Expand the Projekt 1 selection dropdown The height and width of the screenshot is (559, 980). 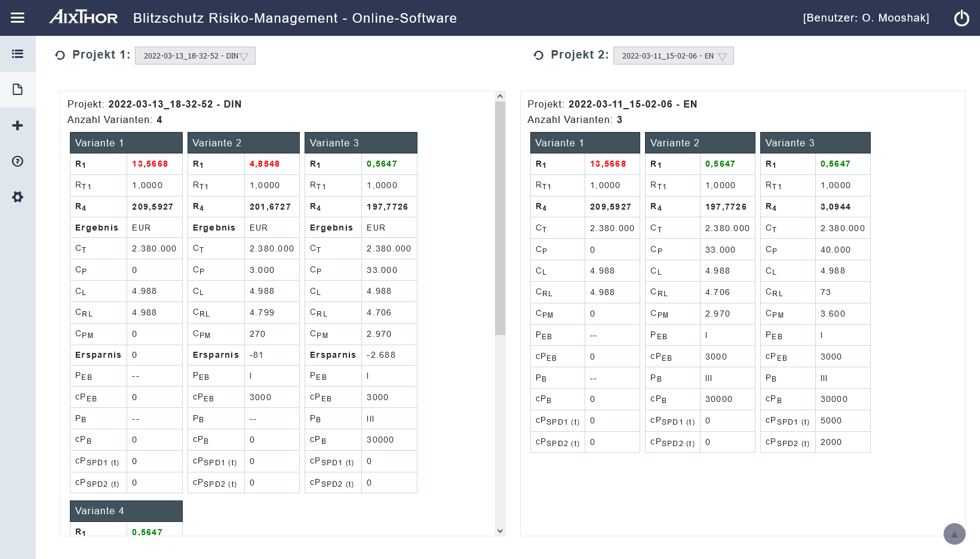195,56
